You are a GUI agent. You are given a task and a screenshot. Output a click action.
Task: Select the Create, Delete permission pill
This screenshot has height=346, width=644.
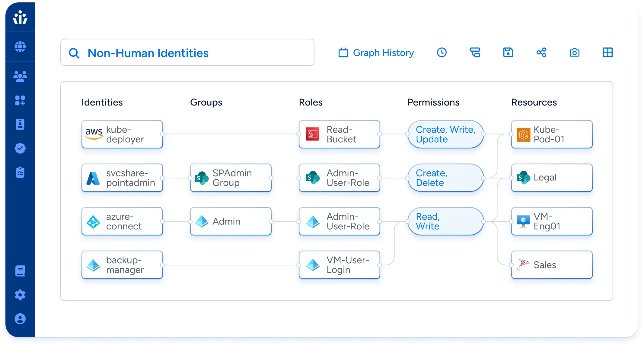pos(445,178)
